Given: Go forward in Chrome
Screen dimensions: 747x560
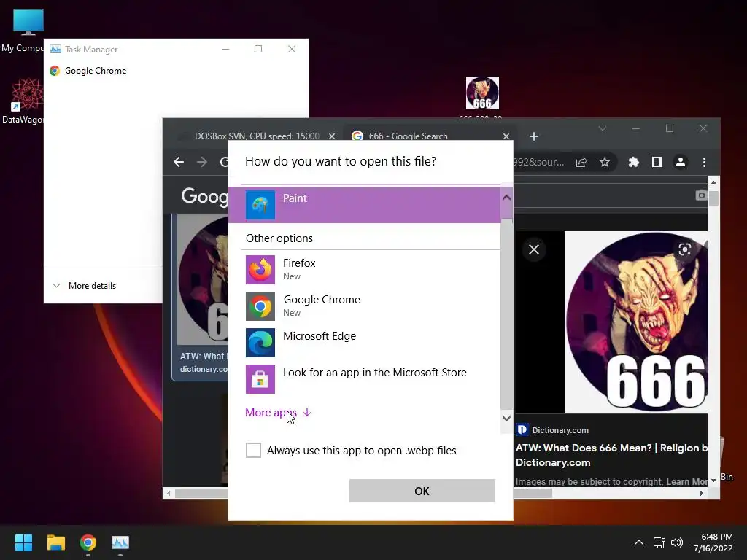Looking at the screenshot, I should pos(202,162).
